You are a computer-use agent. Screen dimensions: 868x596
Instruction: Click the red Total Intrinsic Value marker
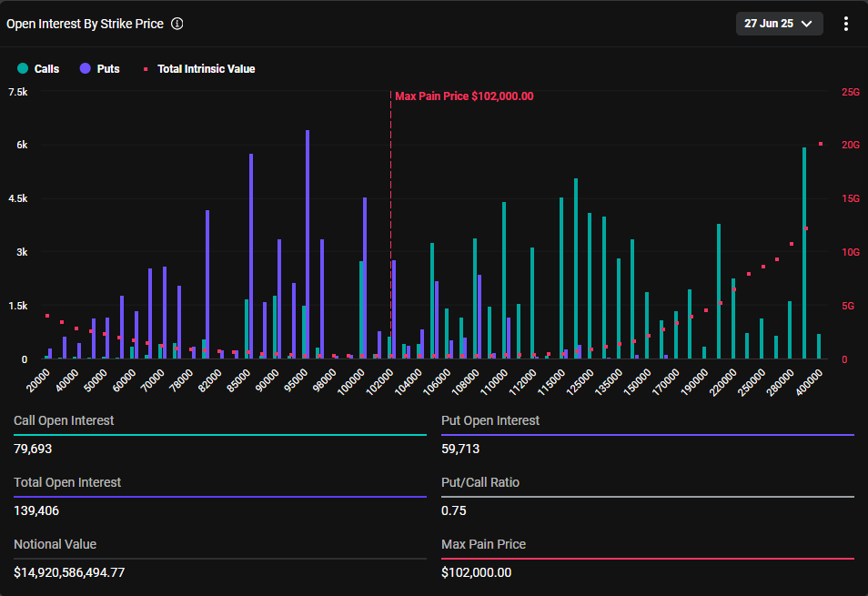pyautogui.click(x=145, y=68)
